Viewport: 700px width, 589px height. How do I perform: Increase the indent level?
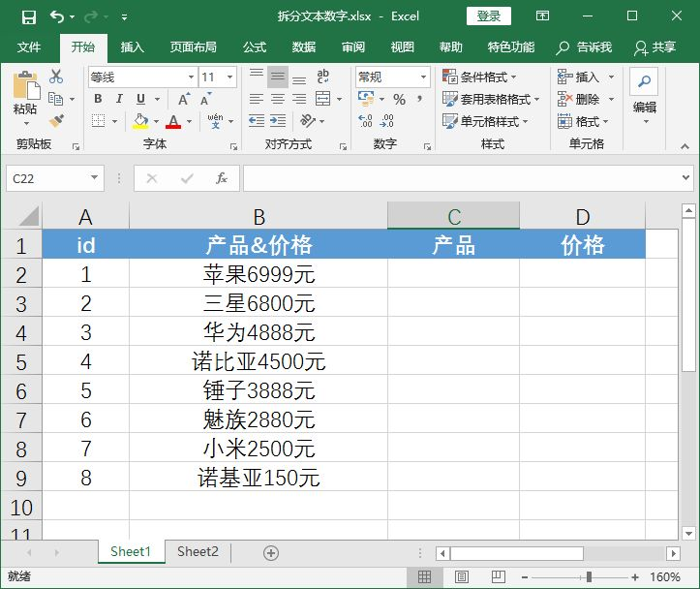278,121
